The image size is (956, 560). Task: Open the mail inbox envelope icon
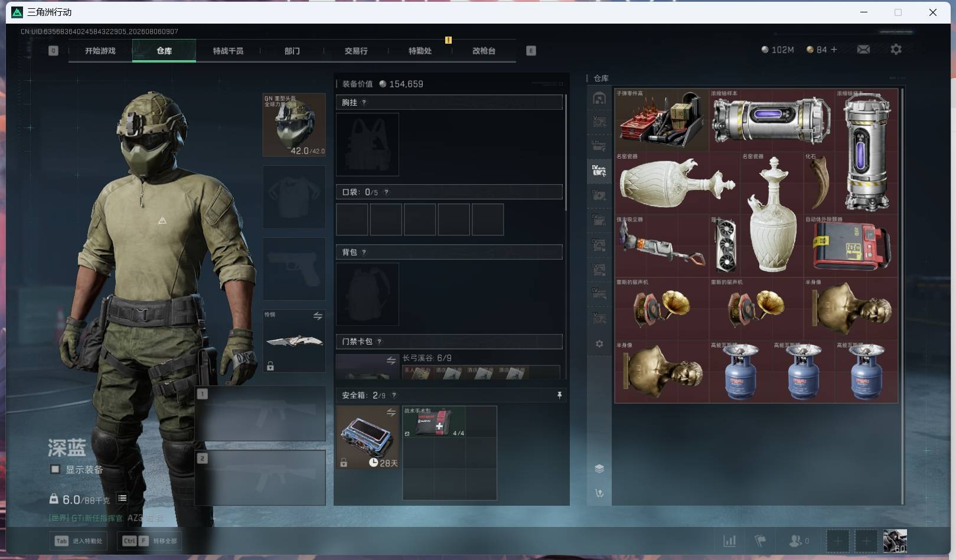[x=863, y=50]
